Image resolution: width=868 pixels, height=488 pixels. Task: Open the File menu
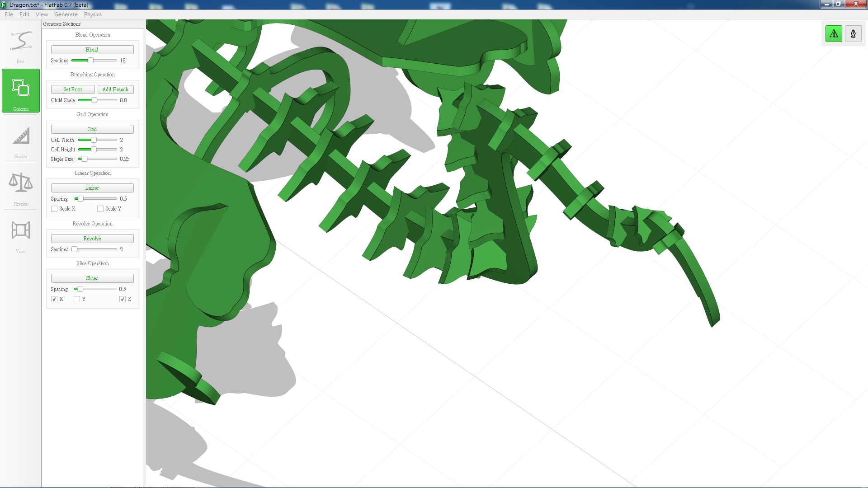9,14
